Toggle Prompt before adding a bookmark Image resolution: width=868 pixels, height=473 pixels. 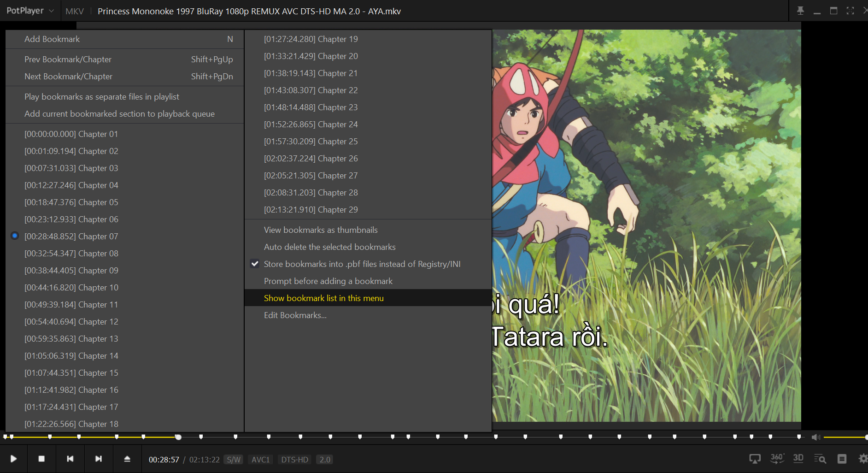pyautogui.click(x=368, y=281)
